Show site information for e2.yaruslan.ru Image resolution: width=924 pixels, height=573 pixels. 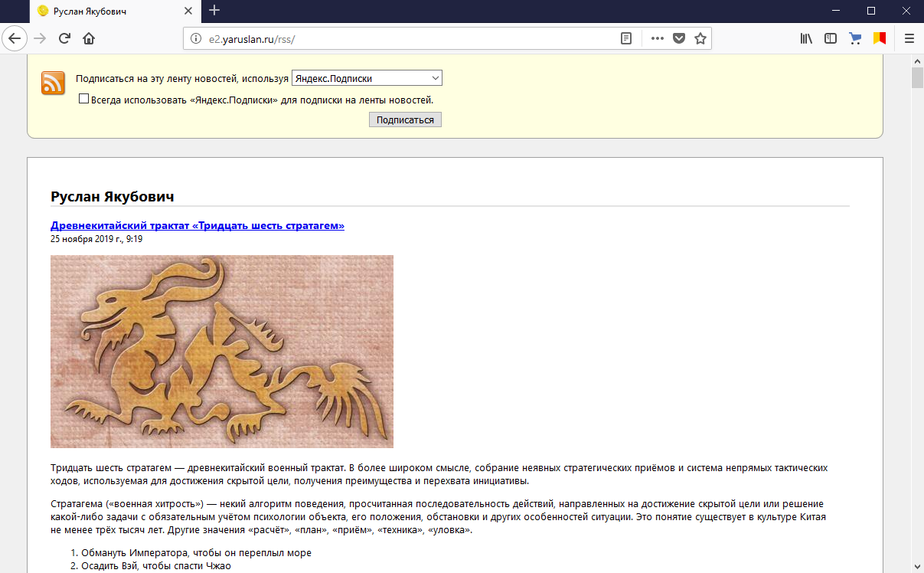click(195, 38)
